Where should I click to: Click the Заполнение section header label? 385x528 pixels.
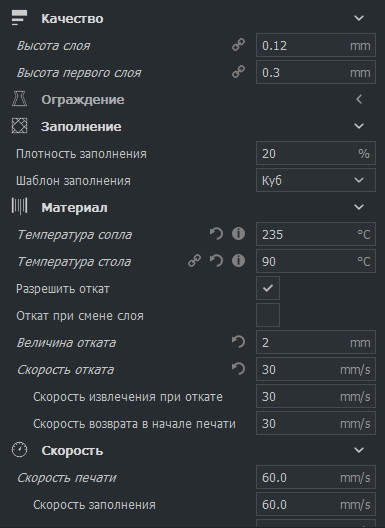[x=81, y=127]
